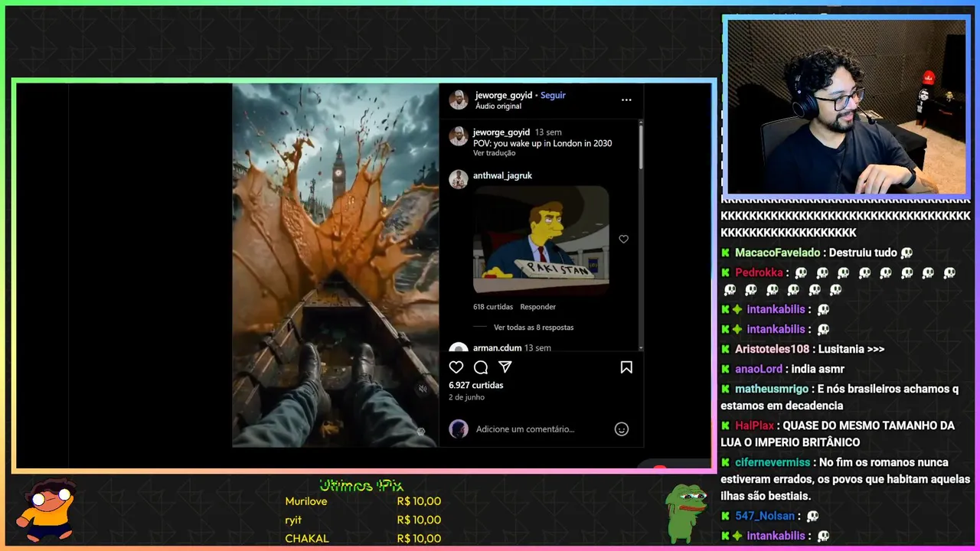The image size is (980, 551).
Task: Open emoji picker in comment box
Action: 622,429
